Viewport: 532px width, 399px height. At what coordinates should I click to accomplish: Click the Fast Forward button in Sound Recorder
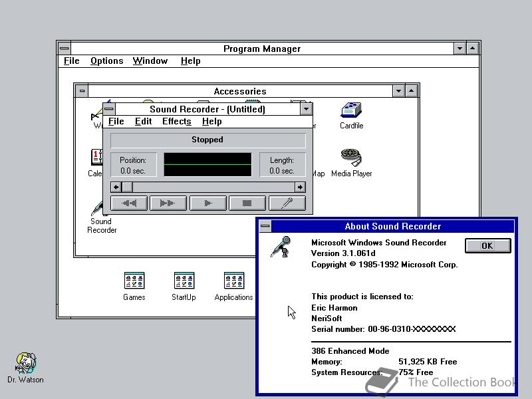point(168,203)
